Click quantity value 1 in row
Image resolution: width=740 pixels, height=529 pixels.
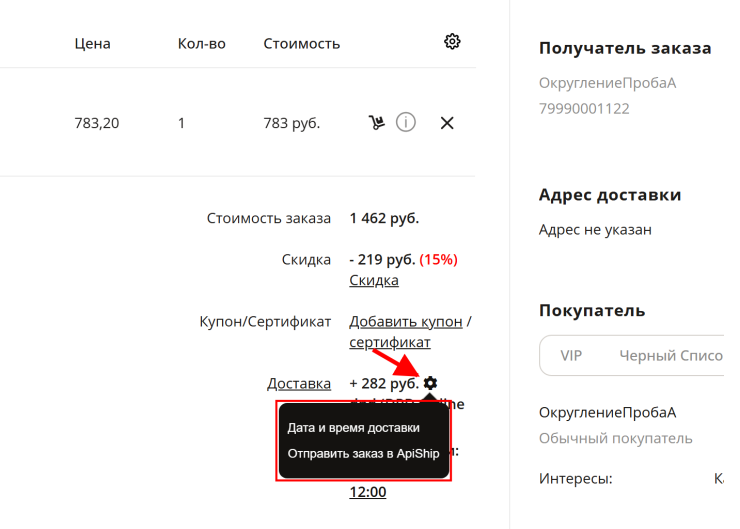(x=181, y=123)
